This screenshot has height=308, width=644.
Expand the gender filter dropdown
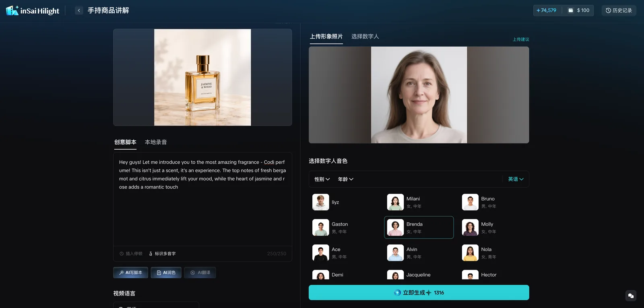coord(322,179)
